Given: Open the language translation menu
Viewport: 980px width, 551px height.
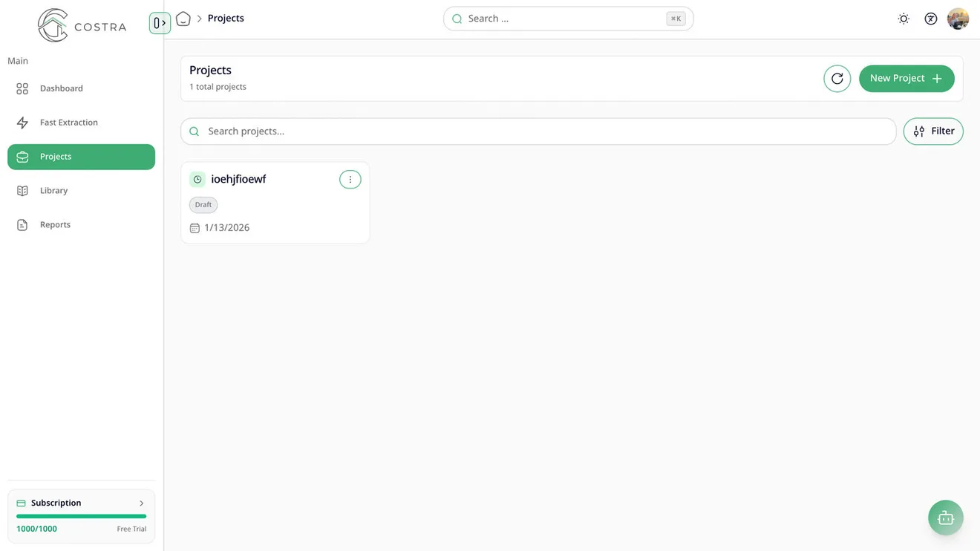Looking at the screenshot, I should tap(931, 19).
